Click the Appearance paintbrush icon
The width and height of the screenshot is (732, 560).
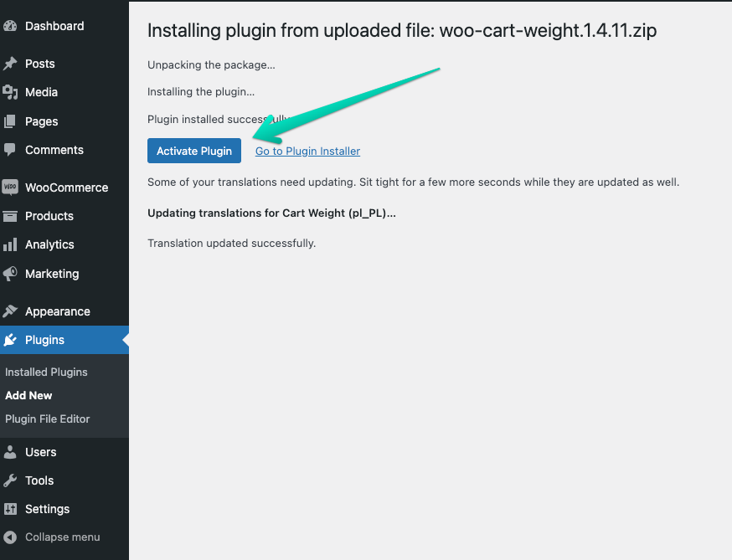tap(10, 311)
